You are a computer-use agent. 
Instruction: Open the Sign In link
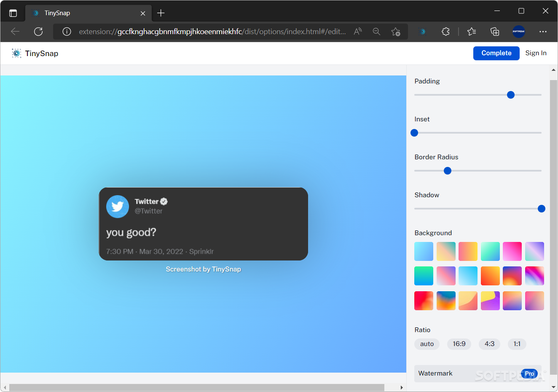(536, 53)
